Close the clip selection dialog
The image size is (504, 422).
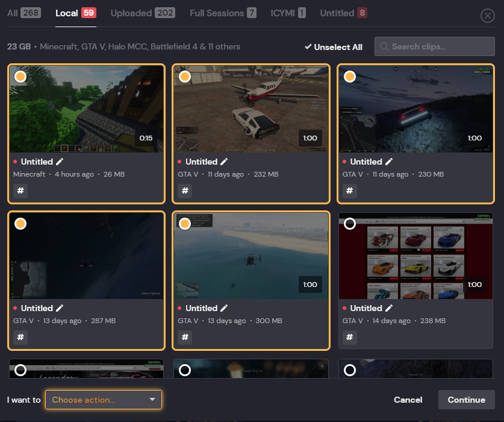(x=487, y=16)
